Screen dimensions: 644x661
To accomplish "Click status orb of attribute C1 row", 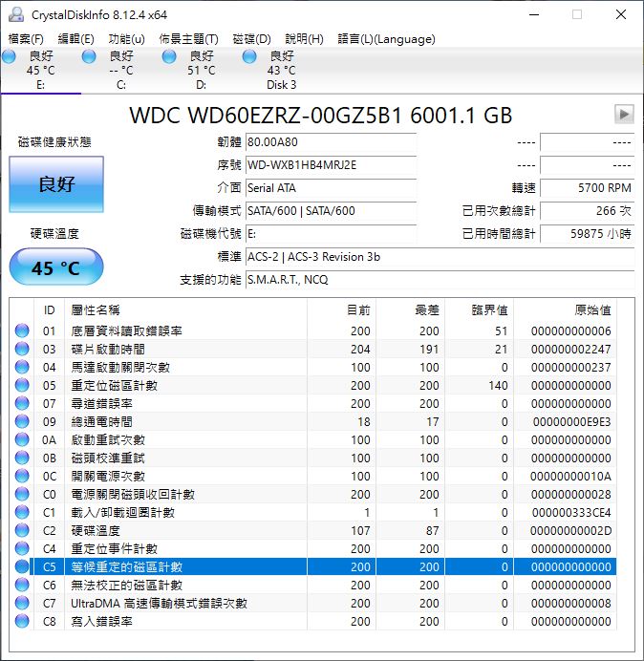I will pos(22,512).
